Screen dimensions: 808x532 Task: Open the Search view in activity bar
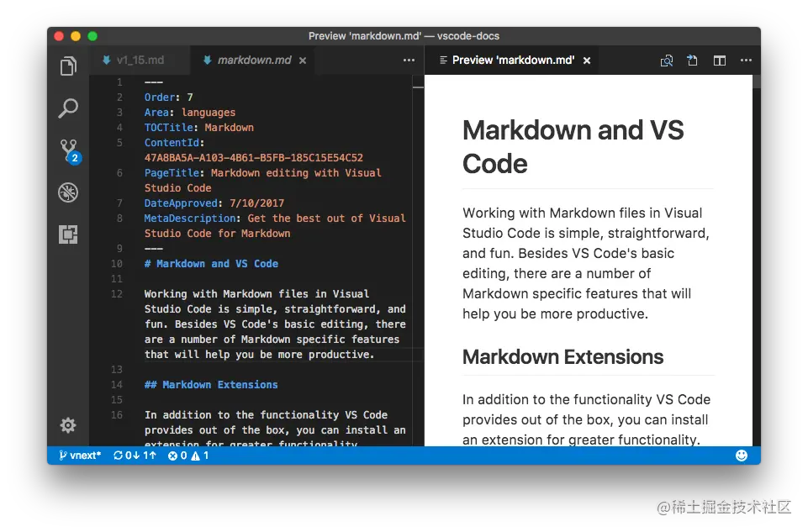[68, 108]
